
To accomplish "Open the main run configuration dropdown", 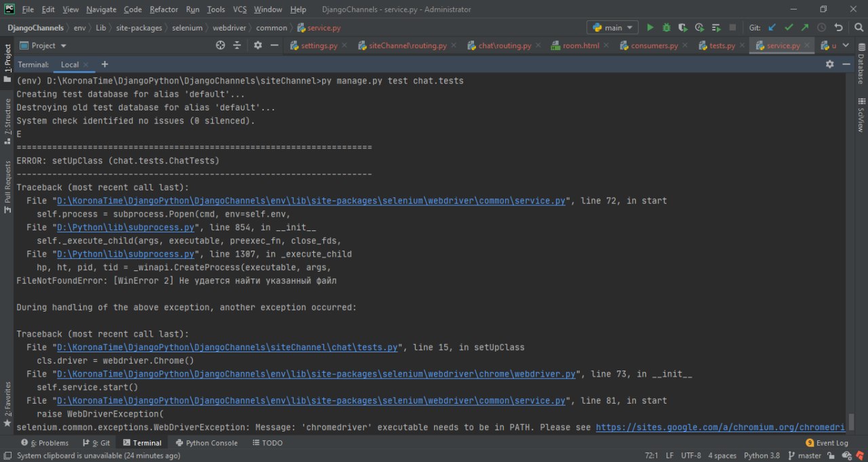I will (612, 28).
